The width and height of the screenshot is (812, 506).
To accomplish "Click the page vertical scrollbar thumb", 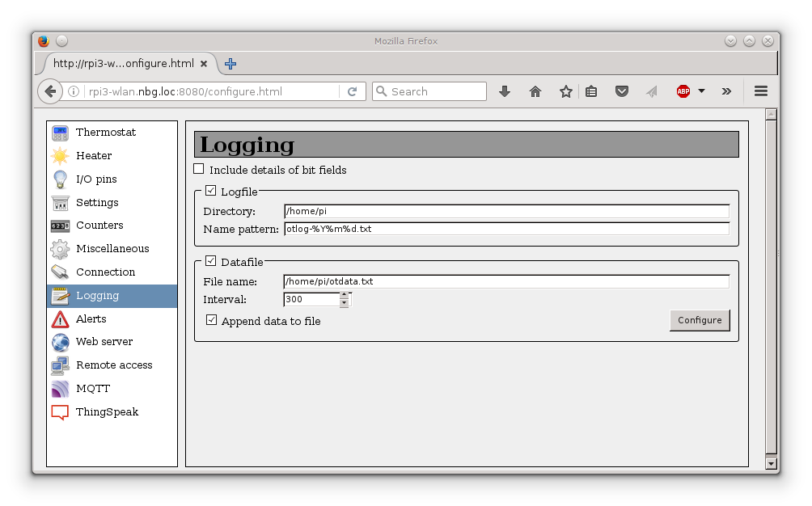I will 771,286.
